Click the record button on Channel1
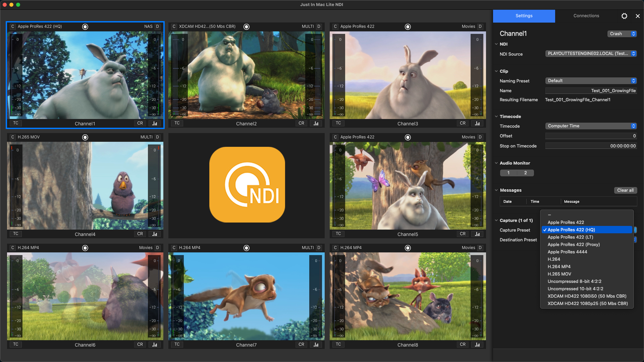The width and height of the screenshot is (644, 362). tap(85, 26)
